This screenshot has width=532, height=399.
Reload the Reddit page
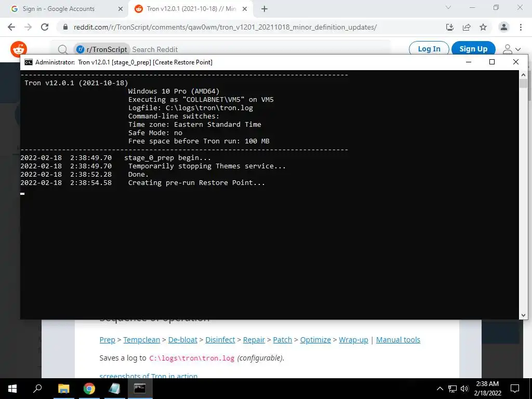45,27
